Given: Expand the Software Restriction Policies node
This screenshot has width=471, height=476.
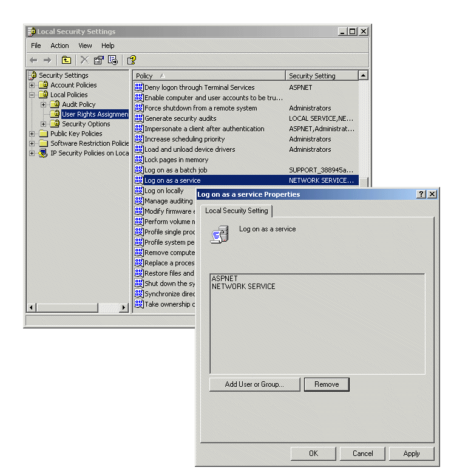Looking at the screenshot, I should click(x=32, y=143).
